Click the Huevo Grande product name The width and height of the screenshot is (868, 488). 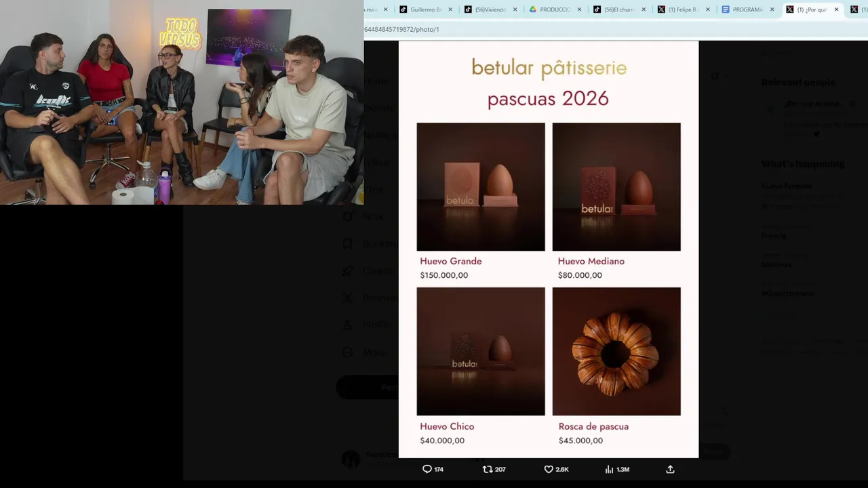(451, 261)
